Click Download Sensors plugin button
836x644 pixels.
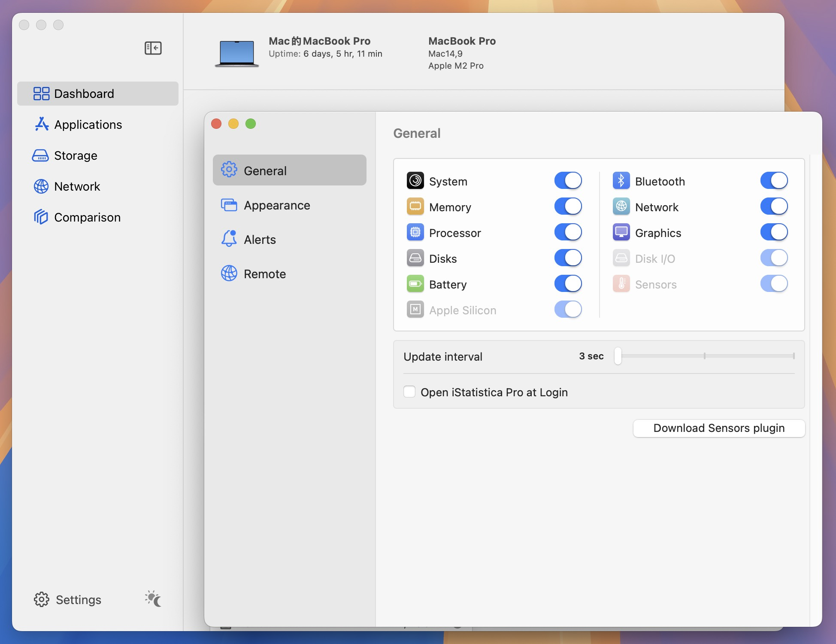pyautogui.click(x=719, y=428)
